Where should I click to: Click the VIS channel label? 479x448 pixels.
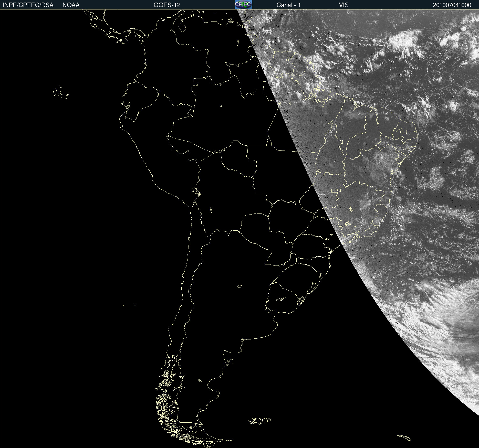coord(344,5)
